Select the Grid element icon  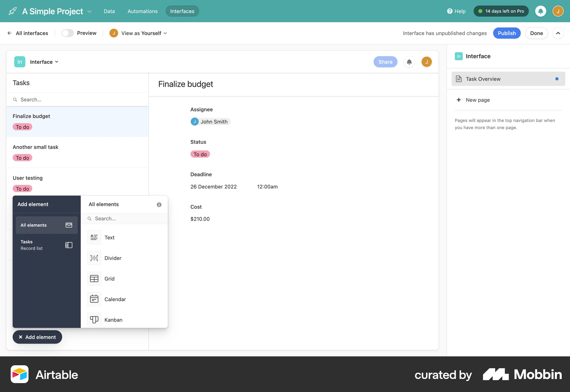tap(94, 279)
